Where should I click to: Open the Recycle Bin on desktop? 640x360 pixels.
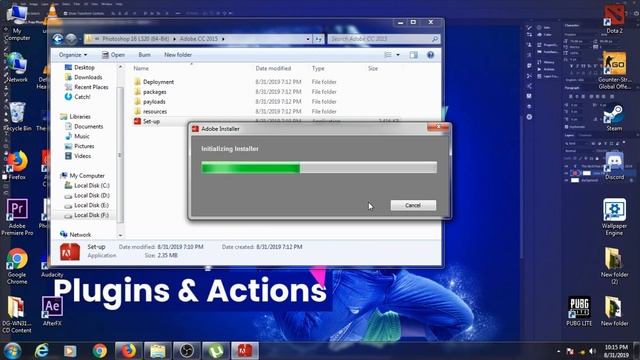tap(17, 117)
